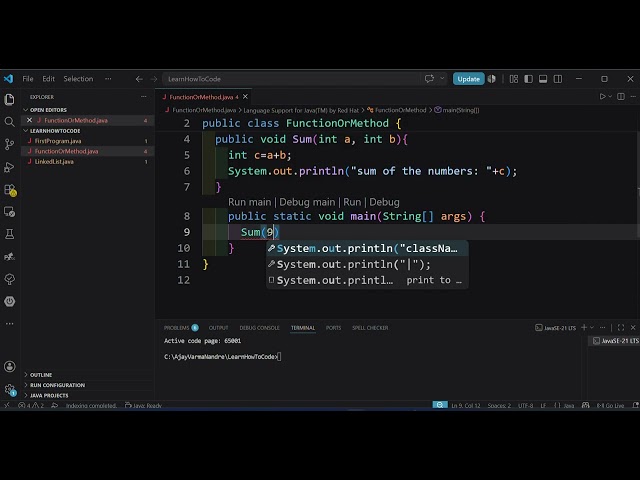This screenshot has height=480, width=640.
Task: Close the terminal panel
Action: [x=633, y=327]
